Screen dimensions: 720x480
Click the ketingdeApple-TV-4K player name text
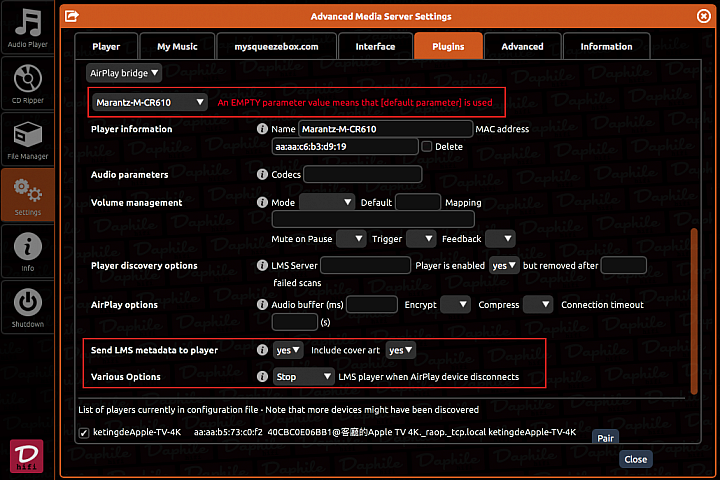coord(137,432)
